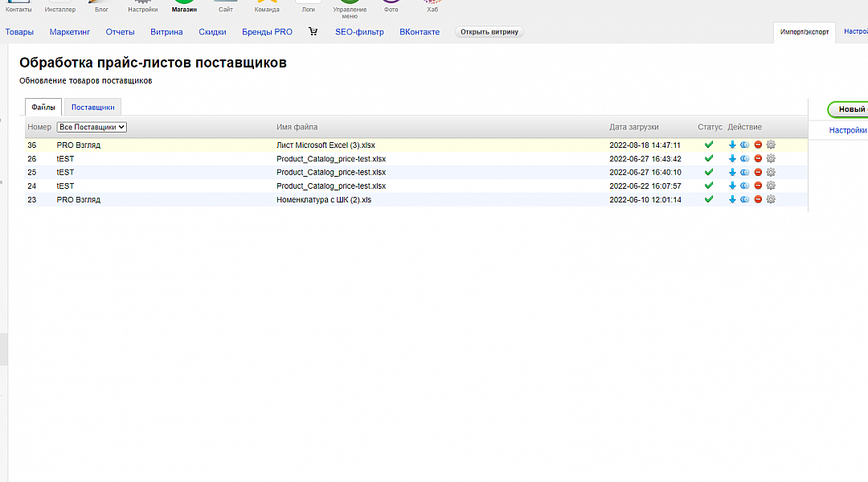This screenshot has height=482, width=868.
Task: Select the Файлы tab
Action: point(43,107)
